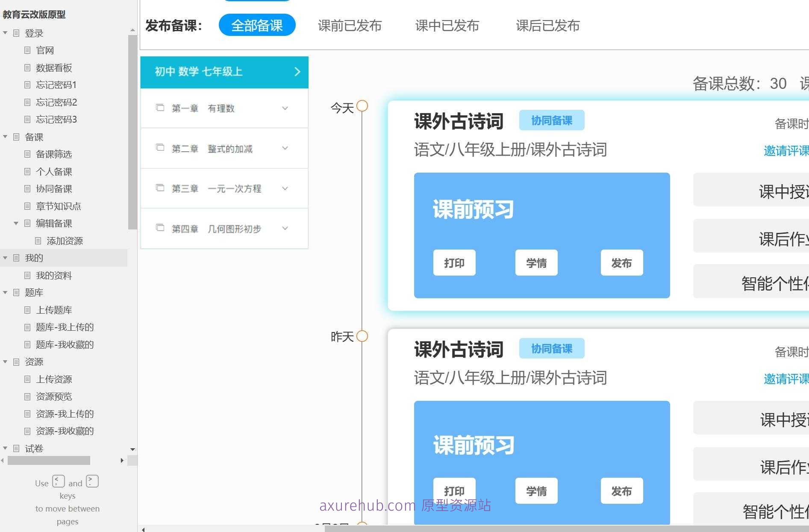Click 协同备课 tag on yesterday's lesson

(552, 349)
